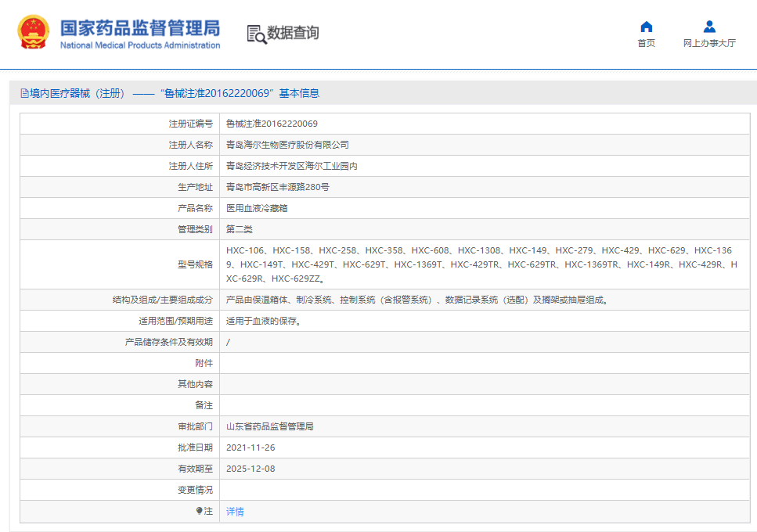This screenshot has width=757, height=532.
Task: Open 网上办事大厅 text label
Action: [x=709, y=44]
